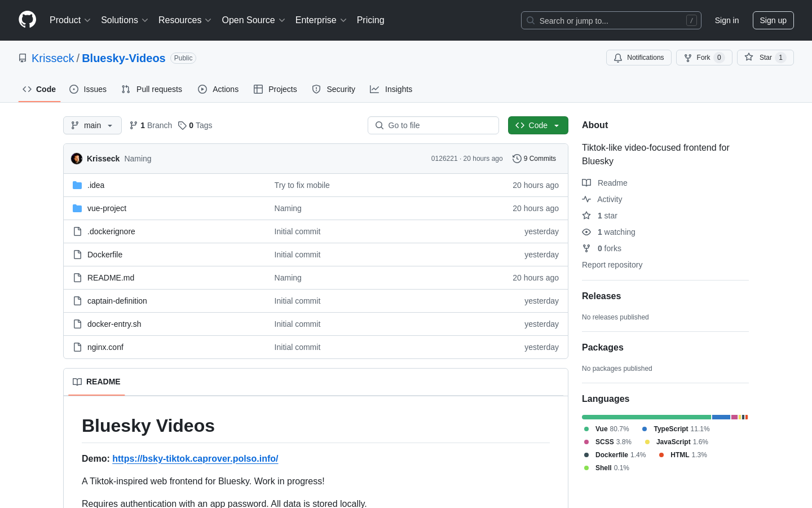Open the 'Try to fix mobile' commit message
Image resolution: width=812 pixels, height=508 pixels.
[x=302, y=185]
